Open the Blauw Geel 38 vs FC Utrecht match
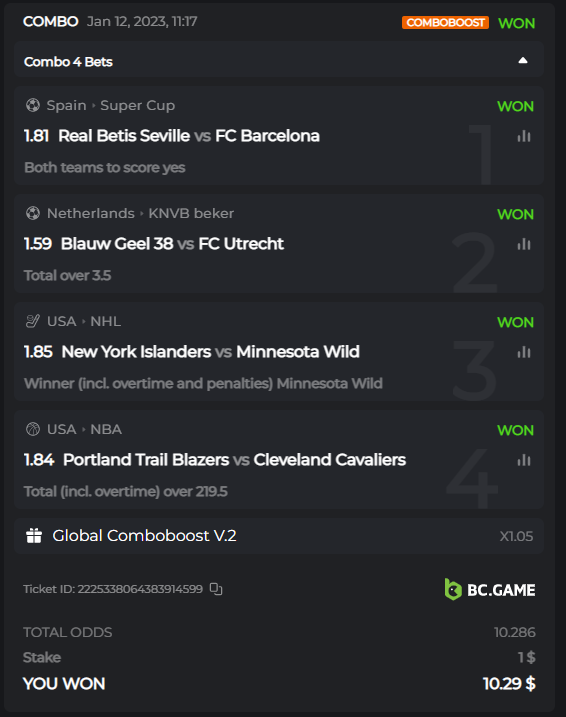The height and width of the screenshot is (717, 566). [x=172, y=244]
